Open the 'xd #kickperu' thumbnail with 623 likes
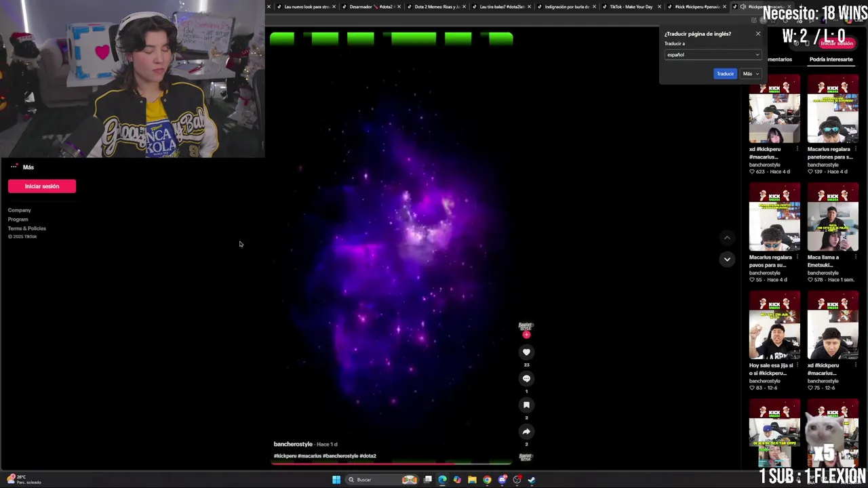This screenshot has height=488, width=868. 774,109
